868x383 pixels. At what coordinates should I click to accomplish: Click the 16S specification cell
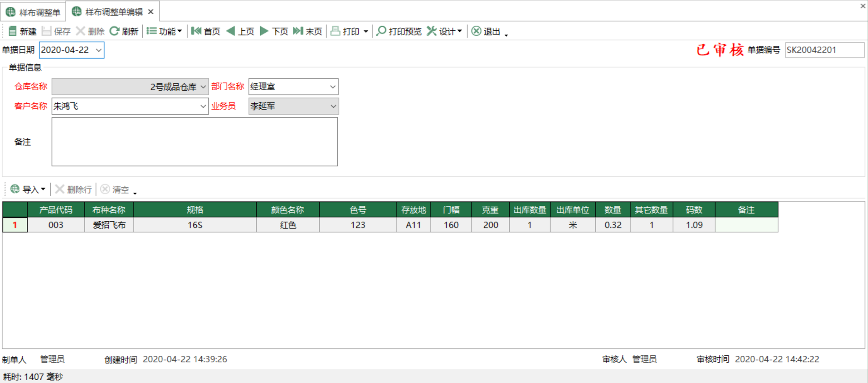coord(195,225)
